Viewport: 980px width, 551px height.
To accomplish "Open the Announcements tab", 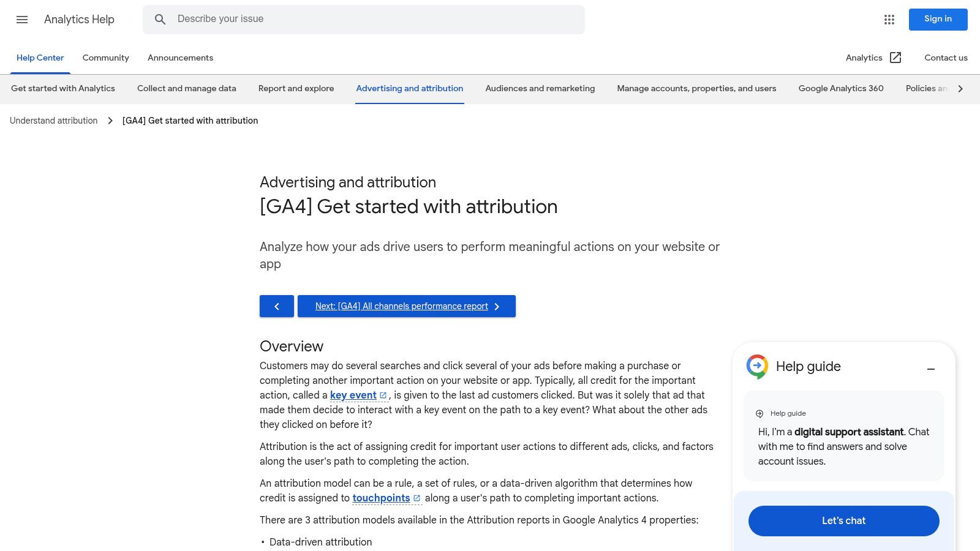I will (180, 58).
